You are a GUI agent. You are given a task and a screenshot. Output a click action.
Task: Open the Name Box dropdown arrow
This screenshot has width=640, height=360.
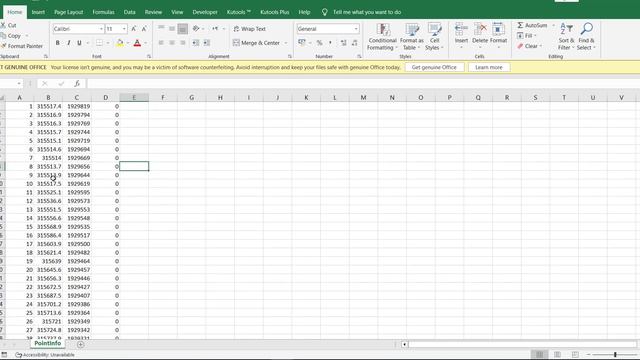[19, 84]
